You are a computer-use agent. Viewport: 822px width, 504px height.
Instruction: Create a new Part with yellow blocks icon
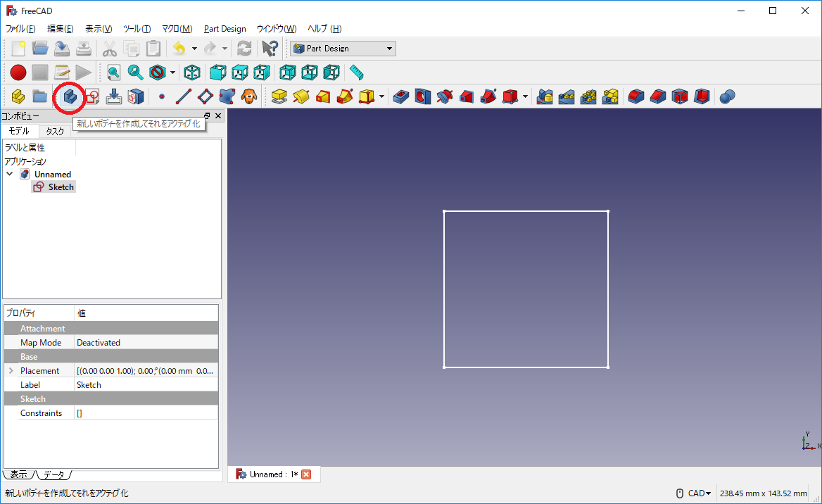point(18,96)
